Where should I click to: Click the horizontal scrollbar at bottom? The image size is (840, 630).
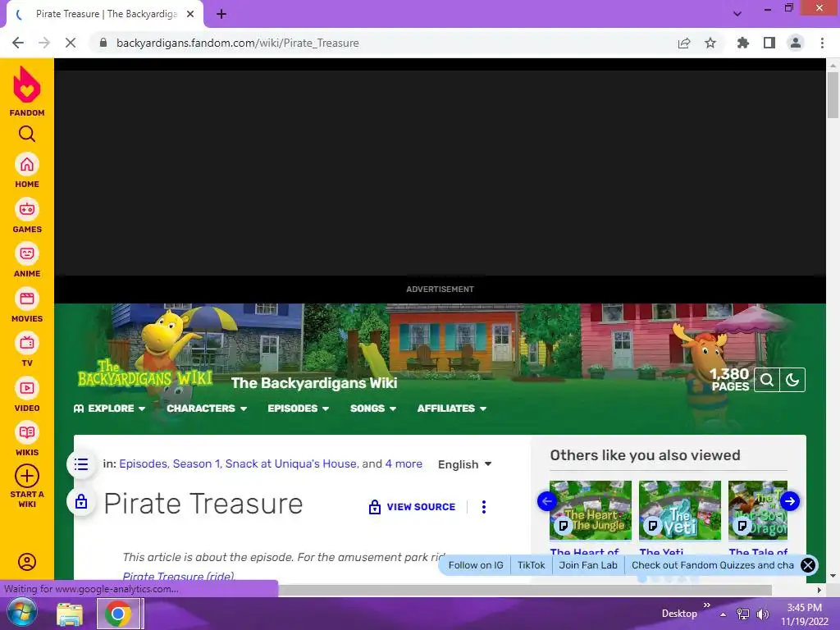point(525,590)
